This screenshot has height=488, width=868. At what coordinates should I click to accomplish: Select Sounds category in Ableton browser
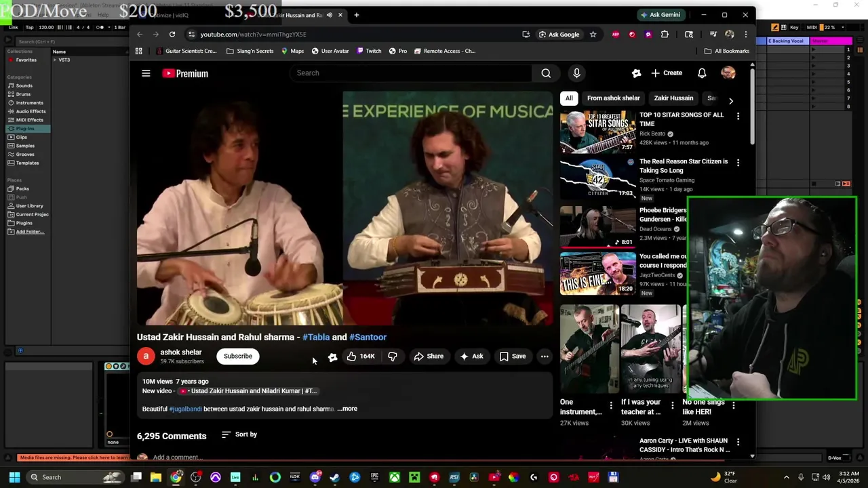(24, 85)
